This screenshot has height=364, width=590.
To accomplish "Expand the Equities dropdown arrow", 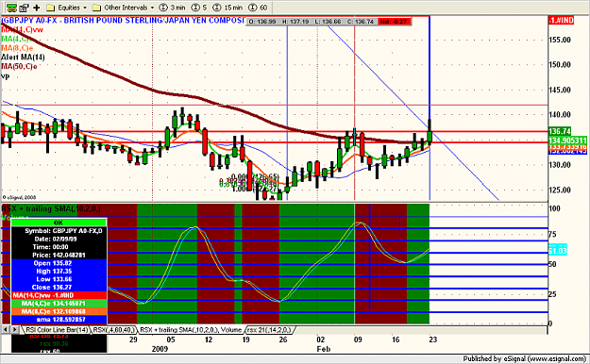I will [x=85, y=8].
